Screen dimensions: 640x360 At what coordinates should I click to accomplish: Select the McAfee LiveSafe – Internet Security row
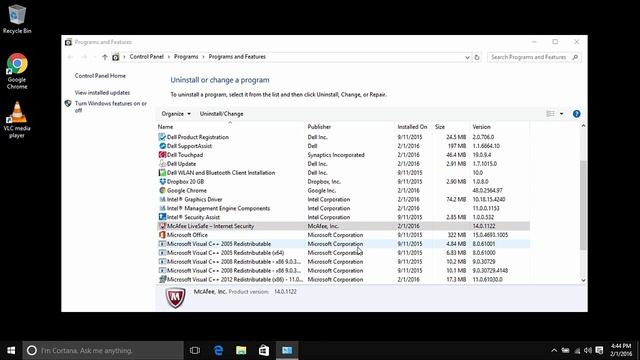pyautogui.click(x=343, y=226)
